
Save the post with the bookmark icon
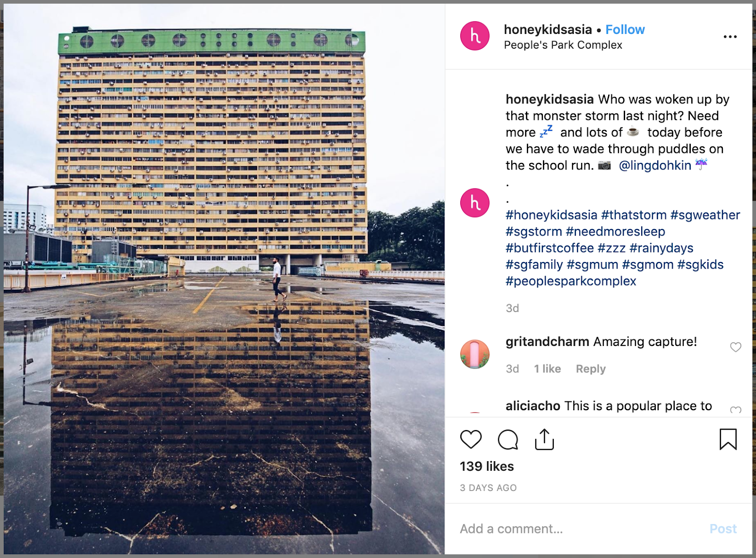(728, 439)
